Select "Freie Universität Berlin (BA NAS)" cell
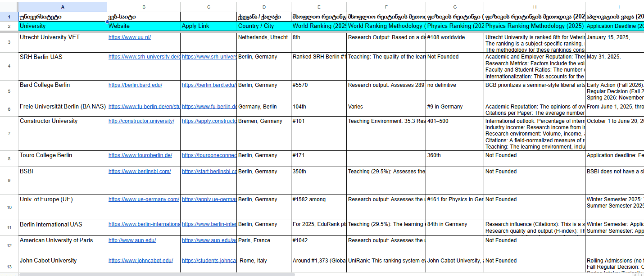Image resolution: width=644 pixels, height=276 pixels. (x=62, y=109)
